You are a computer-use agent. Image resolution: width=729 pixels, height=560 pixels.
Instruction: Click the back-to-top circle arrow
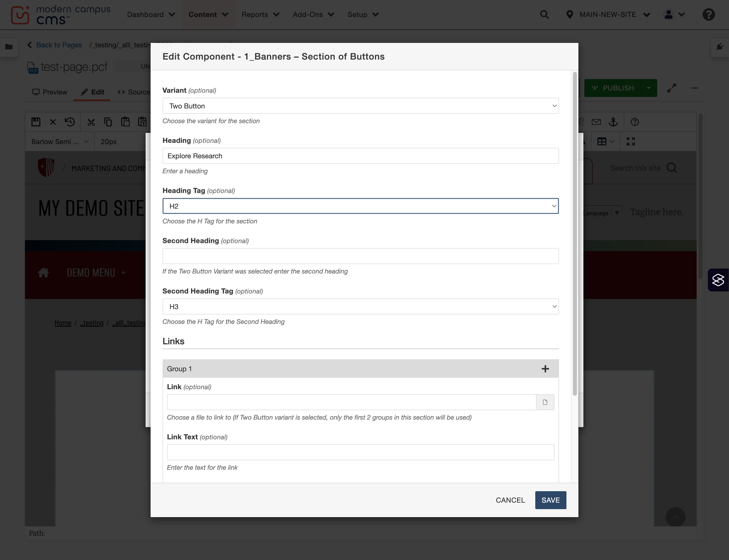(x=676, y=517)
